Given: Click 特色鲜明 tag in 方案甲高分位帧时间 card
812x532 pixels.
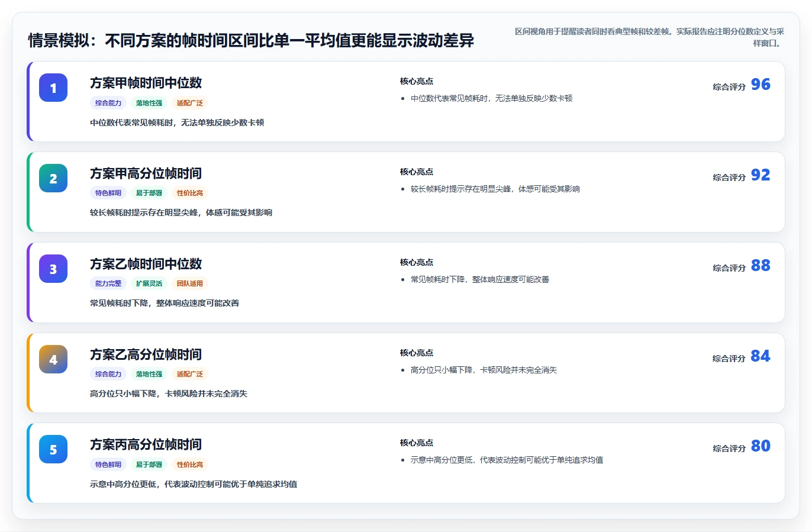Looking at the screenshot, I should pyautogui.click(x=108, y=193).
